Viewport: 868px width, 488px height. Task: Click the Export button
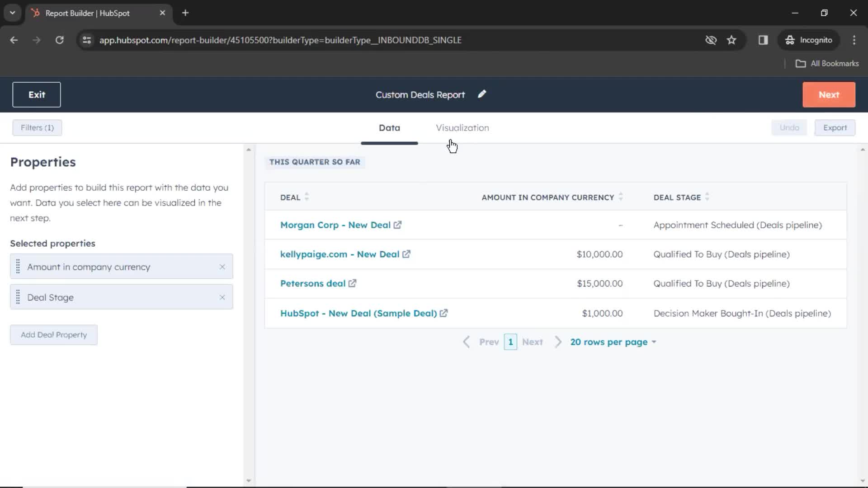click(x=835, y=128)
